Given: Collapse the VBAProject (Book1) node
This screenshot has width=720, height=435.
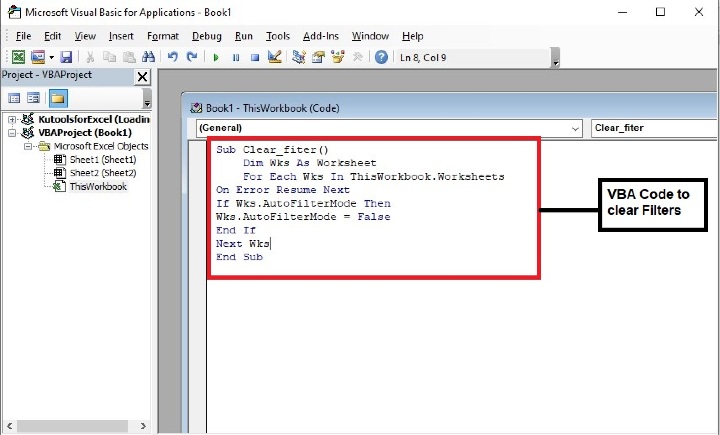Looking at the screenshot, I should click(x=12, y=133).
